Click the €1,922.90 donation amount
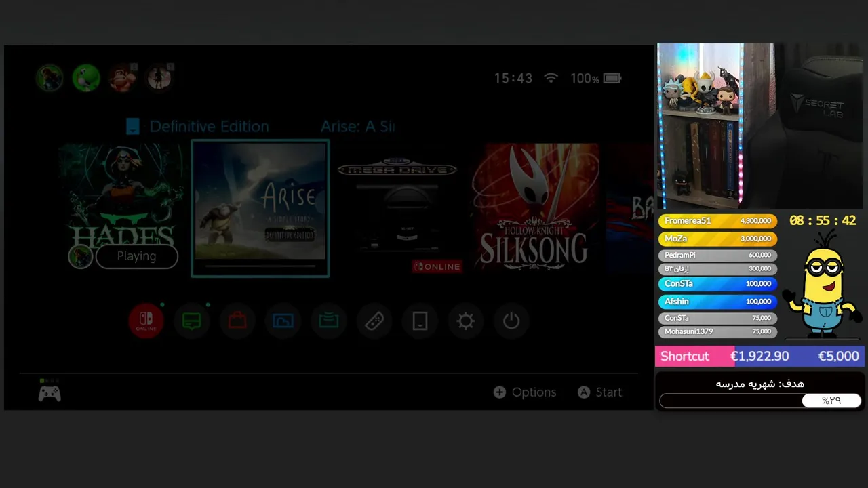868x488 pixels. (759, 356)
